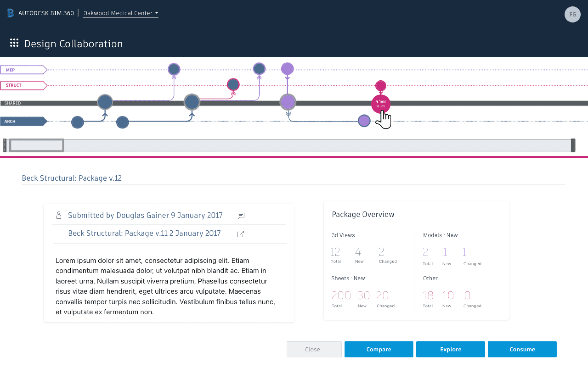
Task: Click the Compare button
Action: pos(379,349)
